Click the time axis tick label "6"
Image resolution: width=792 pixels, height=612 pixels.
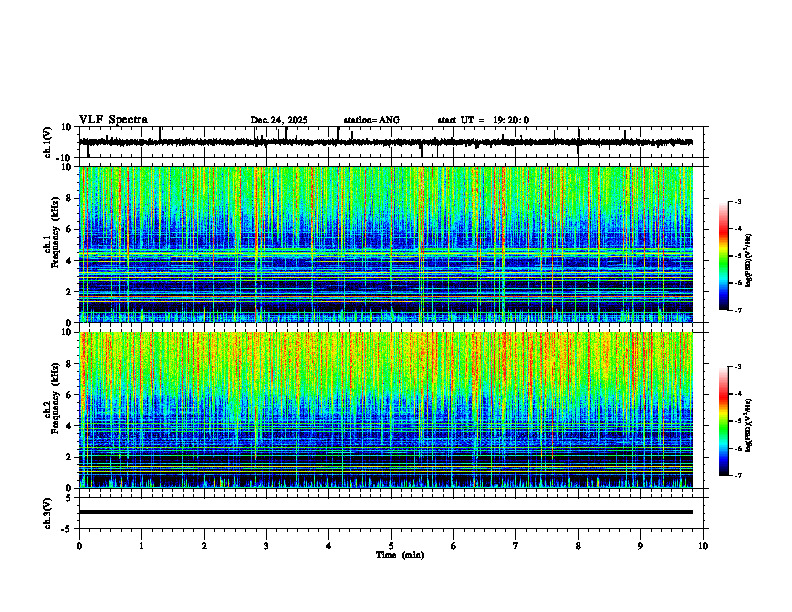(454, 546)
